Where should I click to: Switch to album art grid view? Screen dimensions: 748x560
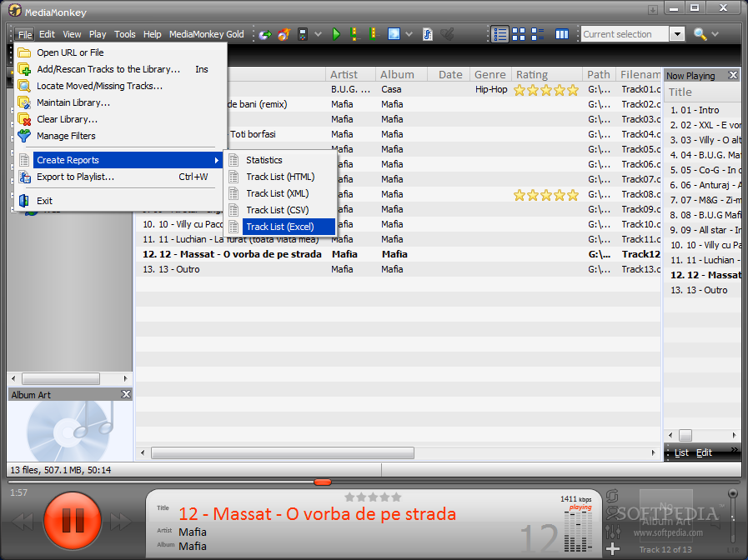coord(519,34)
